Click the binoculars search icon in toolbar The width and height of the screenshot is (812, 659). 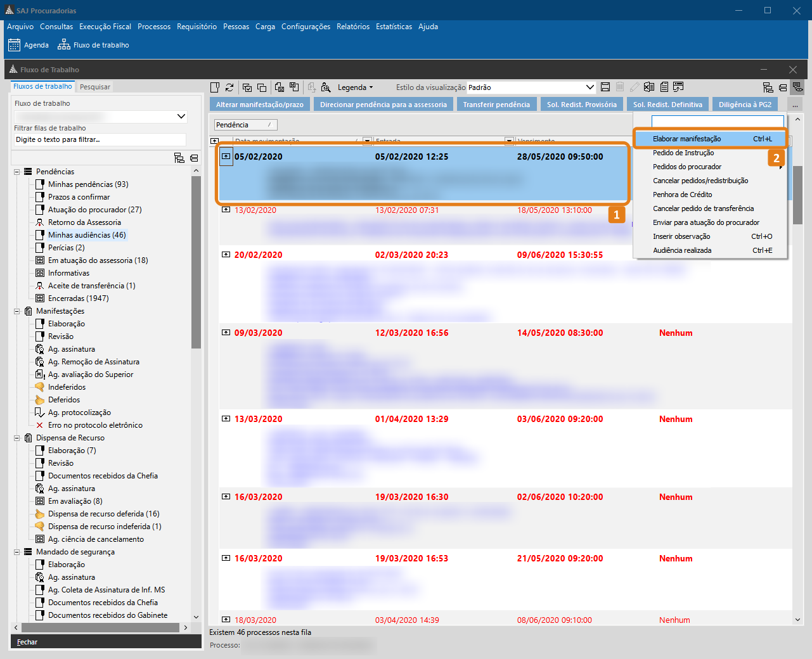[x=326, y=87]
